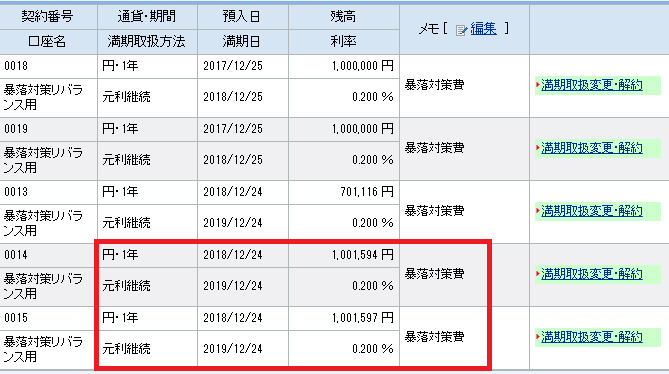The height and width of the screenshot is (374, 669).
Task: Click the 2019/12/24 maturity date of contract 0015
Action: coord(233,349)
